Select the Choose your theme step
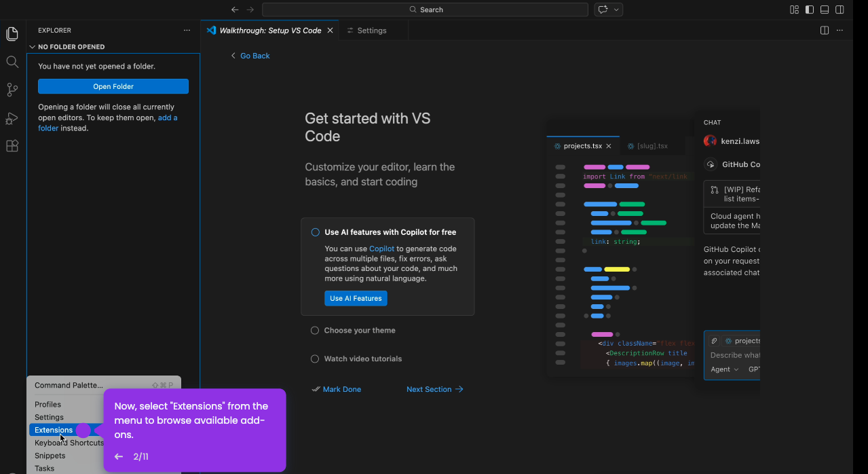This screenshot has height=474, width=868. tap(360, 331)
